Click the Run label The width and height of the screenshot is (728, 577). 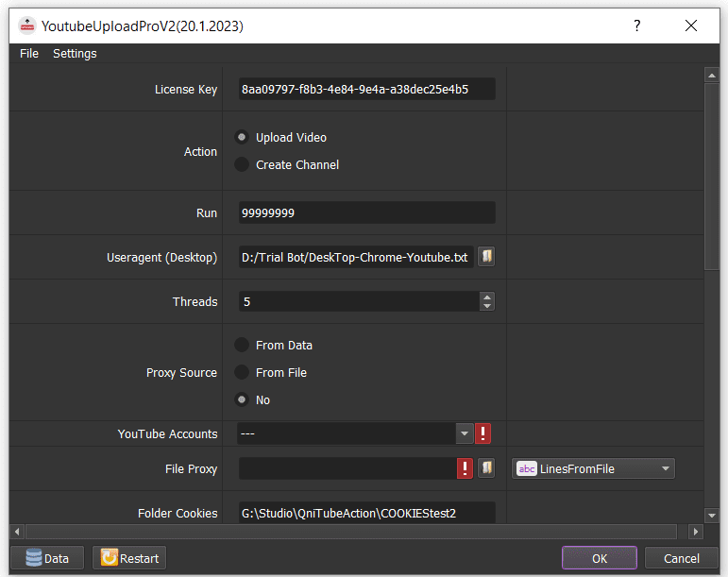[207, 212]
